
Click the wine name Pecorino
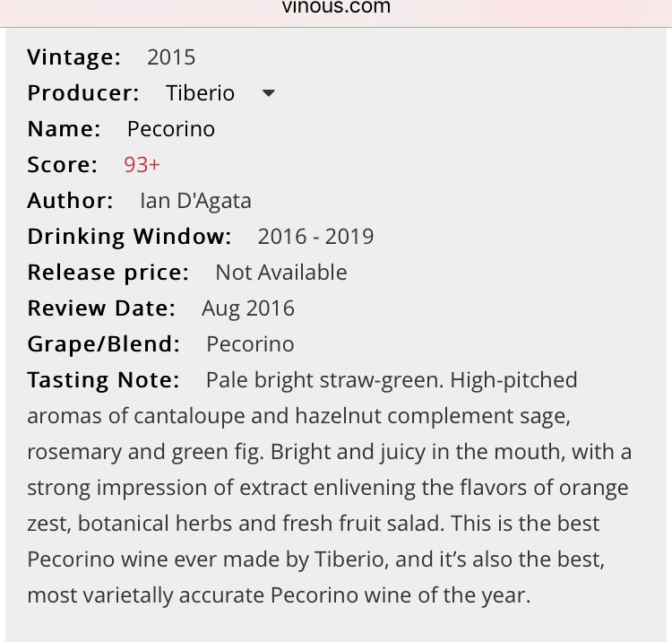point(171,129)
